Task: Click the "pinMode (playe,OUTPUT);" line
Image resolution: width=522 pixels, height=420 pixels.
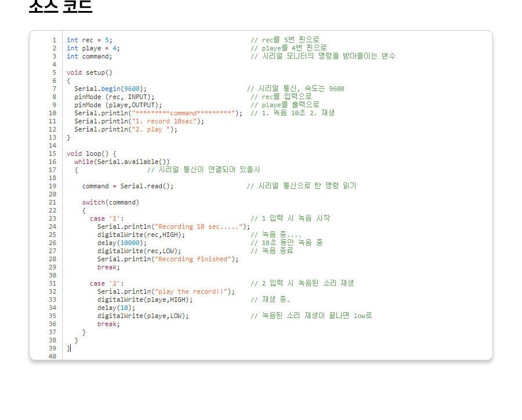Action: click(118, 105)
